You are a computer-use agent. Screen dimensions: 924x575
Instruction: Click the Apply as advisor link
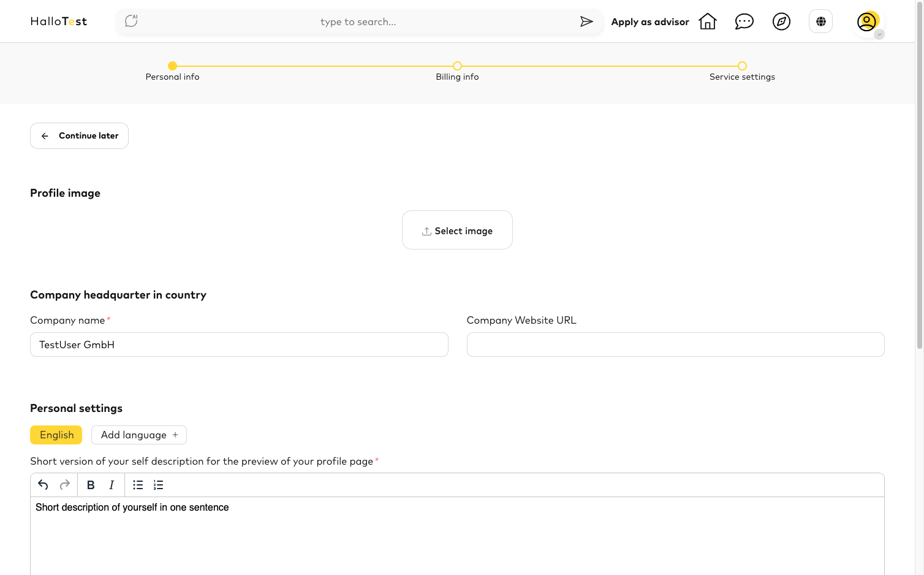pyautogui.click(x=650, y=21)
